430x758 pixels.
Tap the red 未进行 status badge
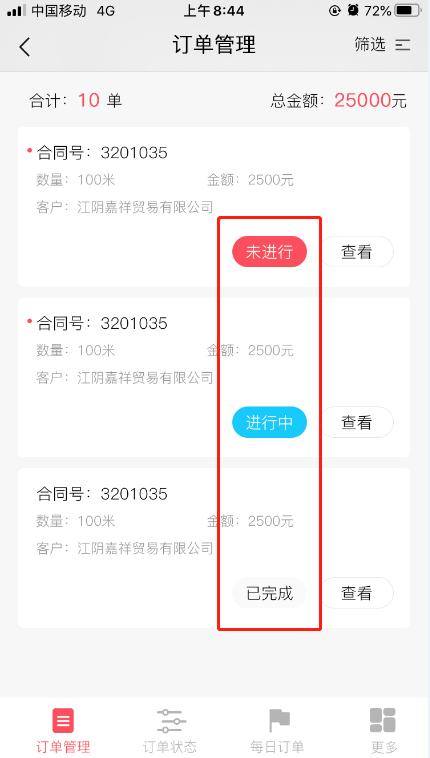coord(269,251)
